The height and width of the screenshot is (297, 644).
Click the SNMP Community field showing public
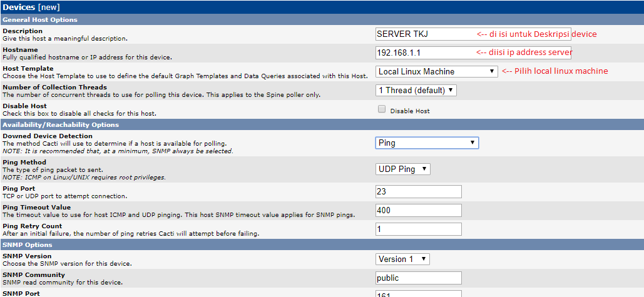tap(418, 278)
